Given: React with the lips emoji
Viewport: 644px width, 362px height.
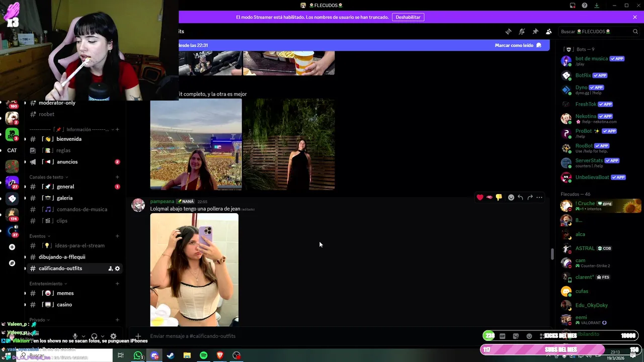Looking at the screenshot, I should coord(490,197).
